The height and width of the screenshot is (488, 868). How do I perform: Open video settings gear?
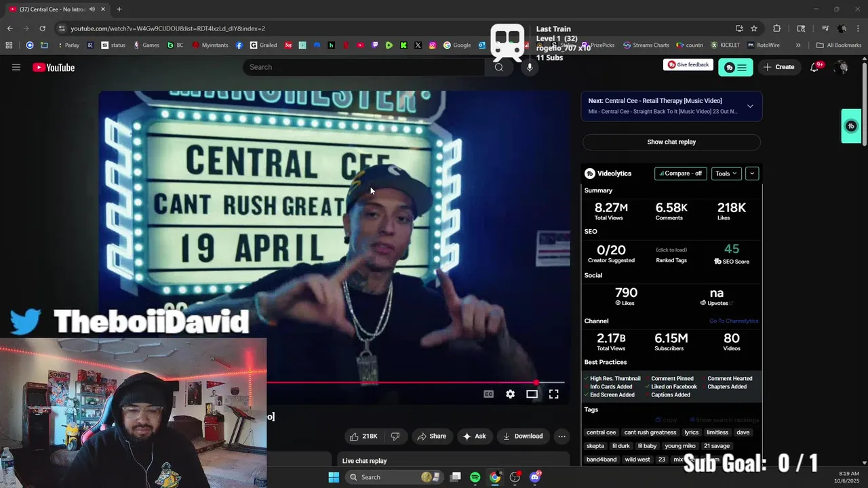tap(510, 394)
